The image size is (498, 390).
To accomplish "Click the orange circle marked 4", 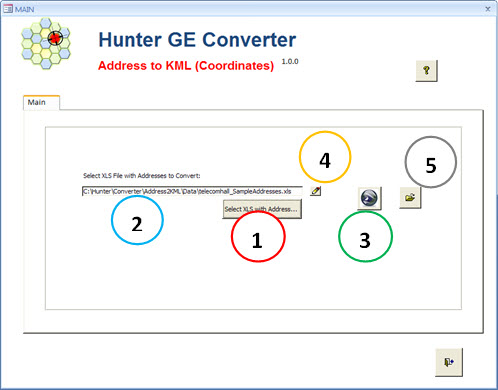I will coord(325,157).
